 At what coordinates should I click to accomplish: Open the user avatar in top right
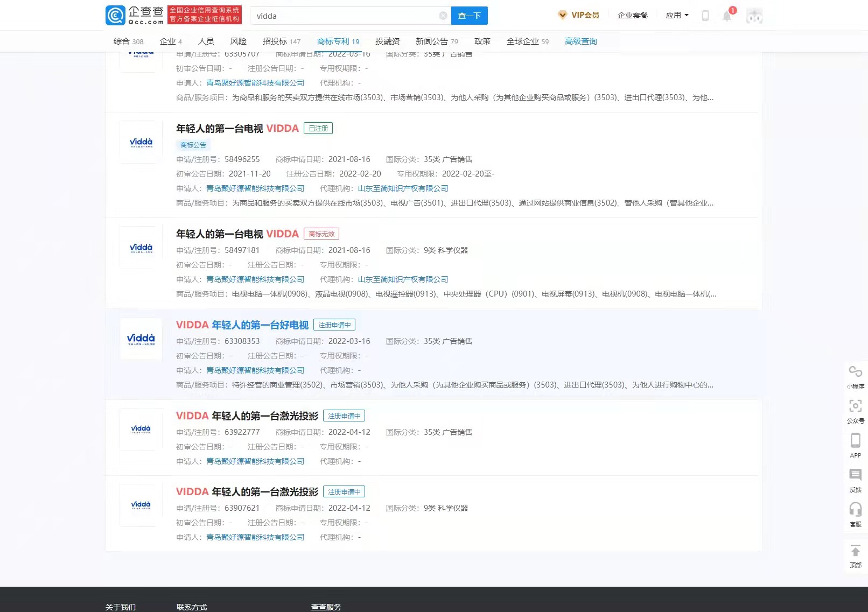tap(755, 15)
